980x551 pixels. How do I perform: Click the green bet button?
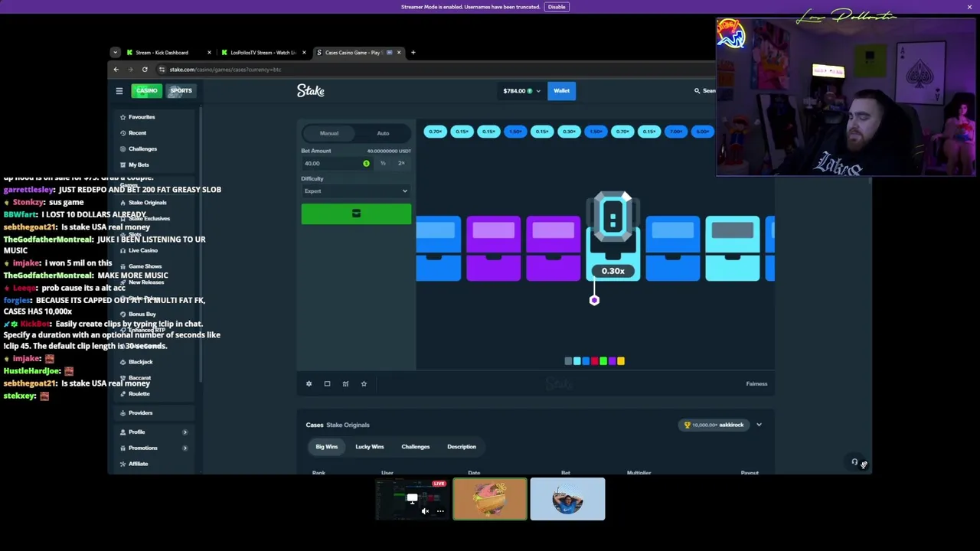(356, 214)
